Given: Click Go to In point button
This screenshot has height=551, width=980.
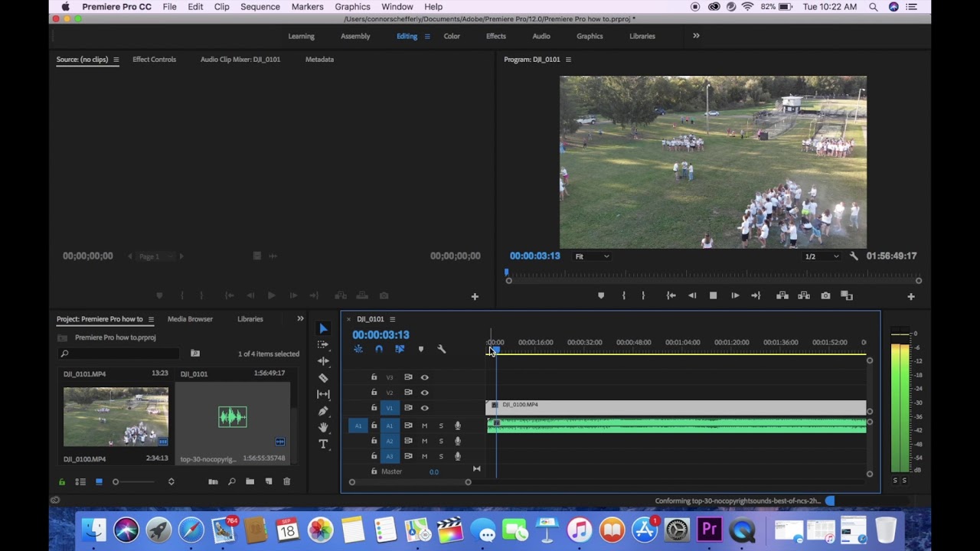Looking at the screenshot, I should click(671, 295).
